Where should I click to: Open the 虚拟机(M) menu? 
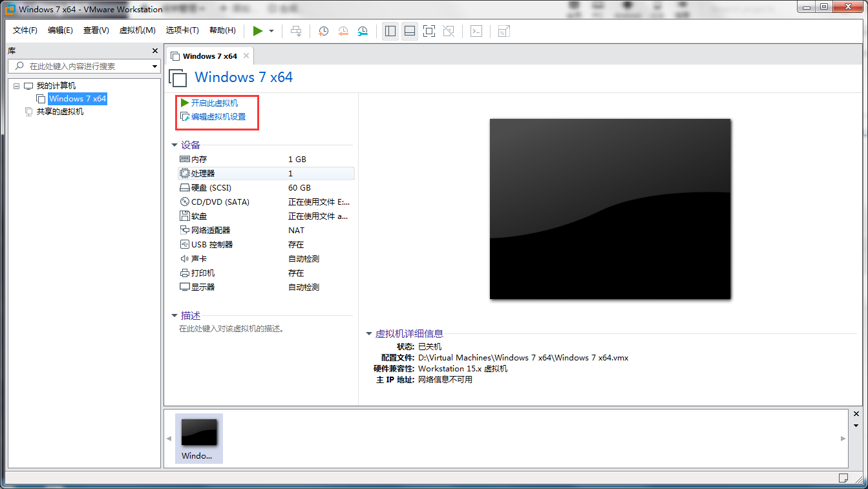coord(137,30)
